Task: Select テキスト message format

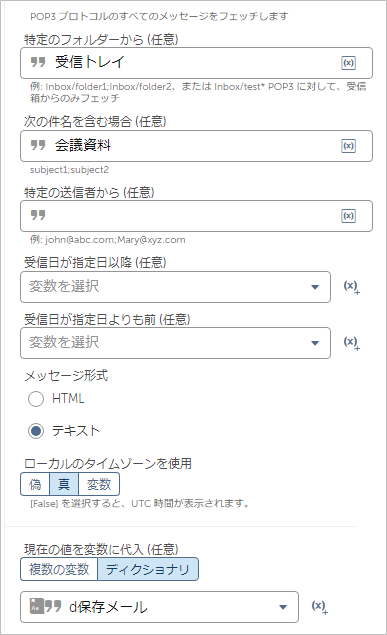Action: (x=36, y=431)
